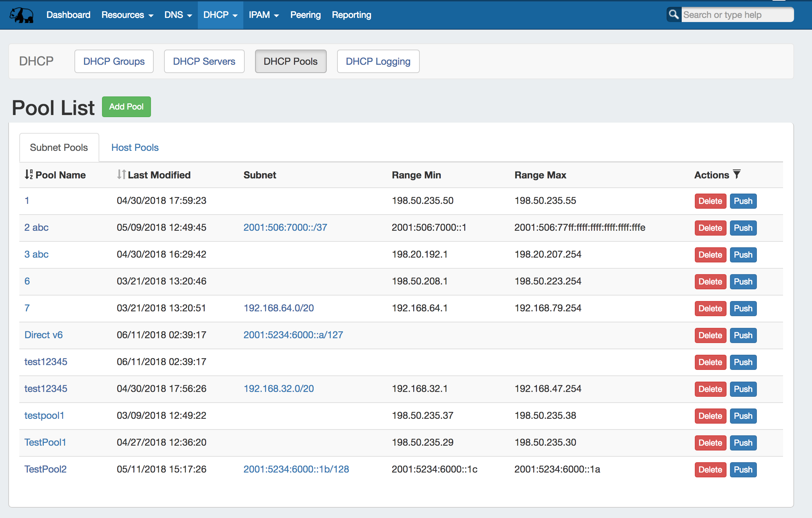Image resolution: width=812 pixels, height=518 pixels.
Task: Click the search magnifier icon
Action: [x=674, y=14]
